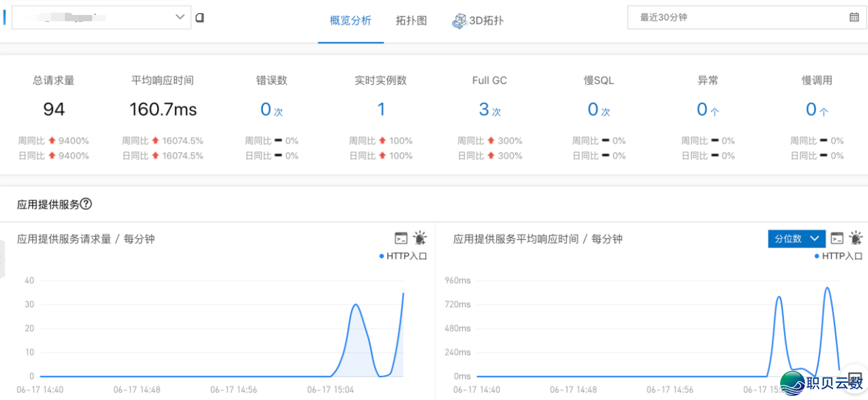Open the 分位数 dropdown
This screenshot has width=868, height=400.
pyautogui.click(x=796, y=239)
